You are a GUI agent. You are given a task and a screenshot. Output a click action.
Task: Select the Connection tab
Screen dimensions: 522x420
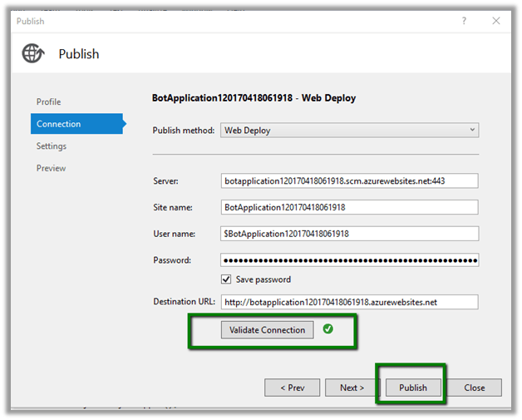click(59, 124)
